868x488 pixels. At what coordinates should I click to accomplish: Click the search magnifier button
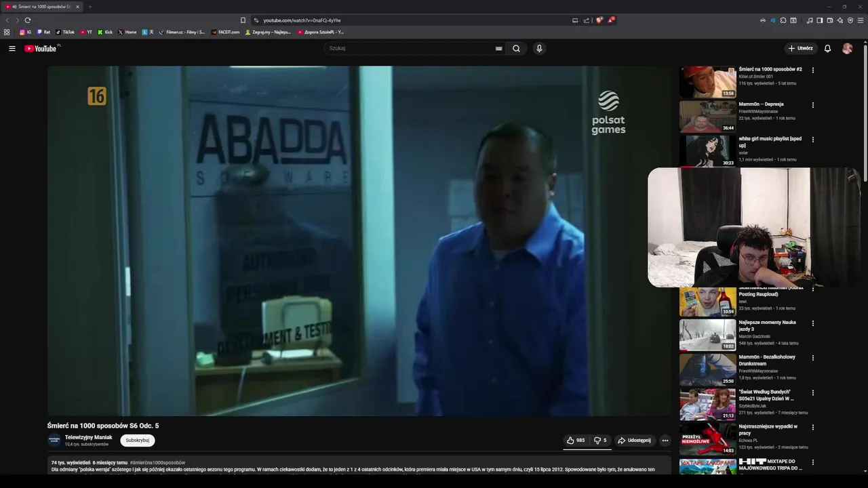tap(516, 48)
